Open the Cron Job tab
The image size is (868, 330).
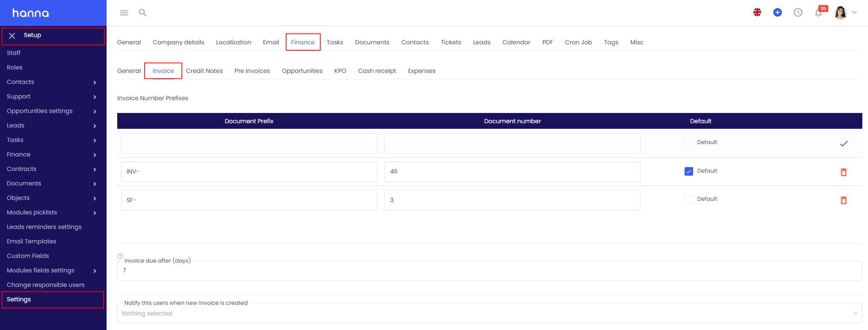coord(578,42)
